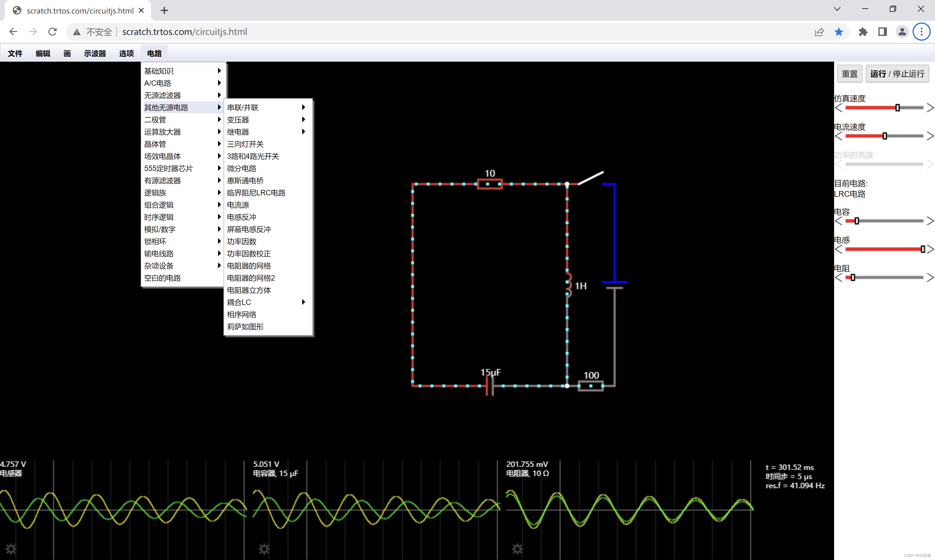Click the browser forward arrow
This screenshot has width=935, height=560.
[x=33, y=32]
